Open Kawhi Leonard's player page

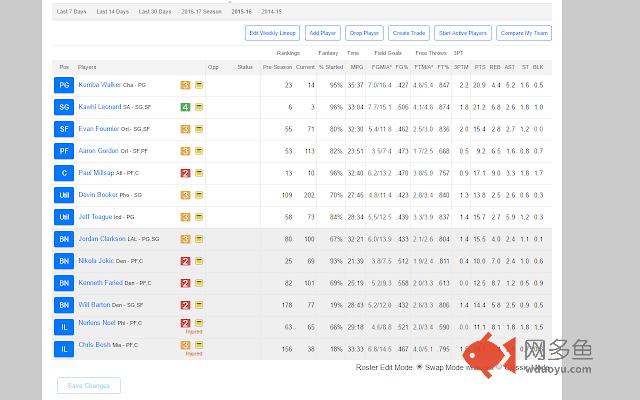(x=100, y=107)
